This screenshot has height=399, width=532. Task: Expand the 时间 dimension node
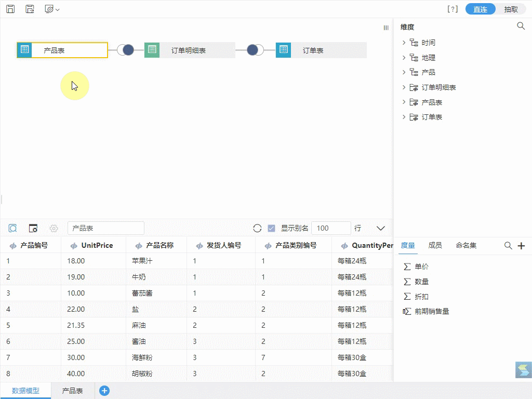point(404,43)
